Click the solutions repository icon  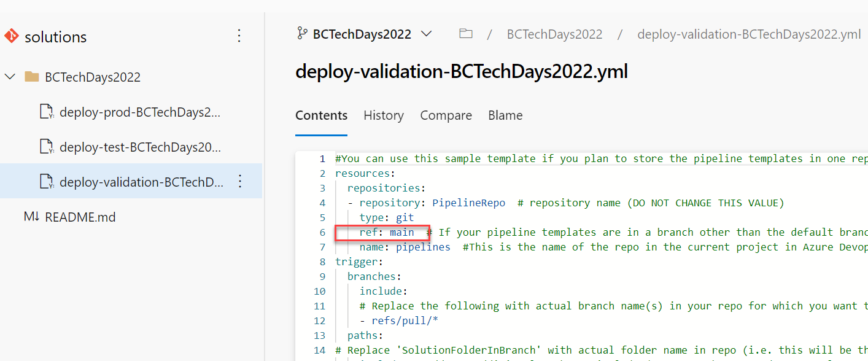click(x=12, y=36)
